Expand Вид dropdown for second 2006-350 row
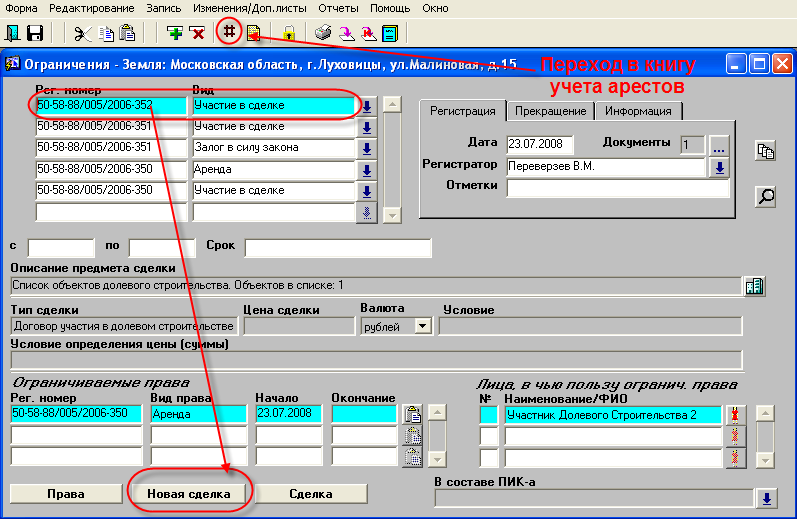Screen dimensions: 797x519 pyautogui.click(x=367, y=191)
